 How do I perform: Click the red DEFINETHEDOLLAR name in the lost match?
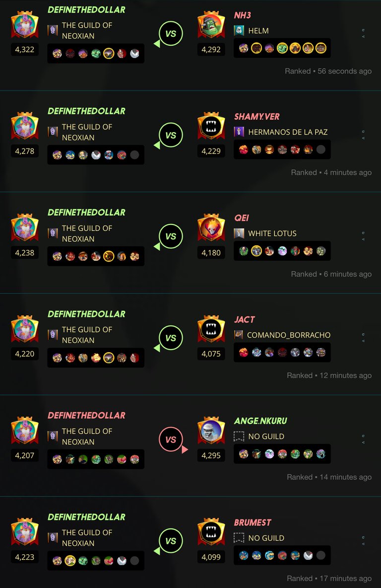86,416
